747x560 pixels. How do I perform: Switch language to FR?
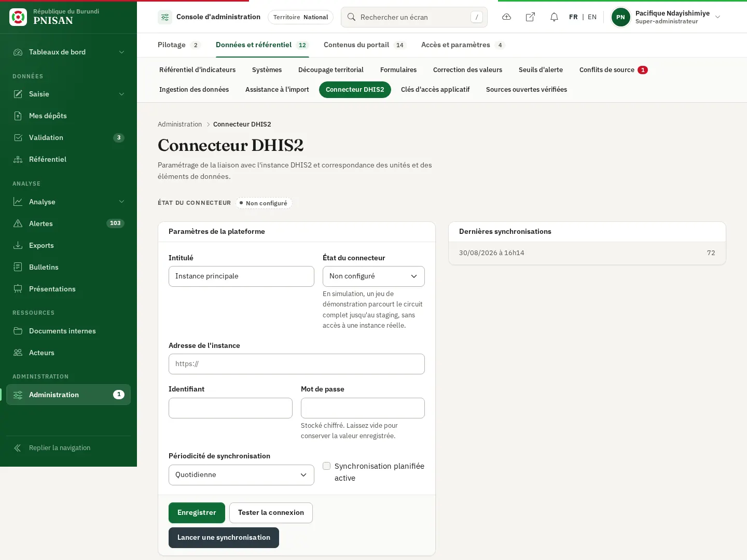[x=573, y=17]
